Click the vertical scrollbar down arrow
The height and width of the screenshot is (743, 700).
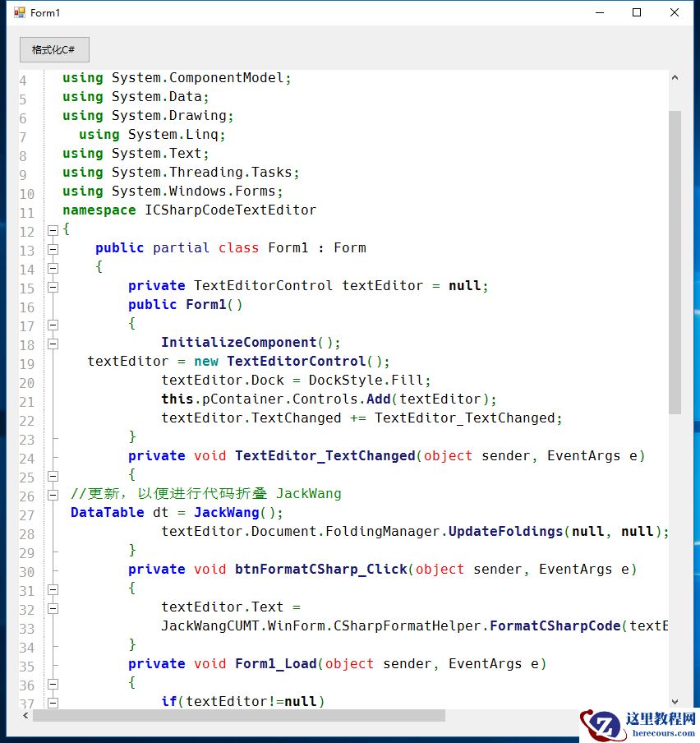(676, 702)
